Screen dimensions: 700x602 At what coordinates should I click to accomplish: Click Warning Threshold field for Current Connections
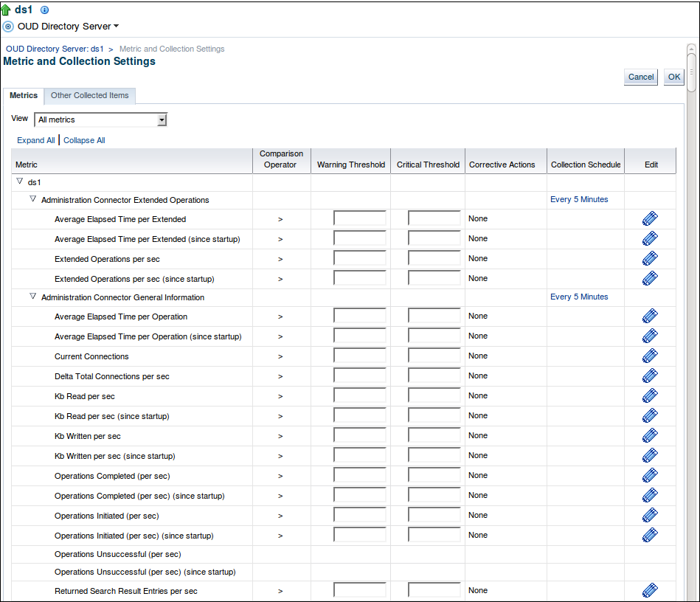(x=359, y=356)
